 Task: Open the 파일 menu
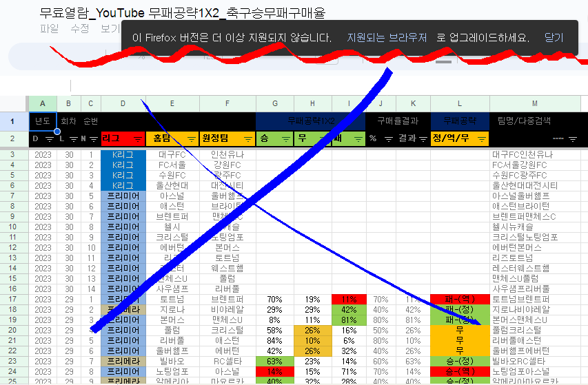click(49, 29)
